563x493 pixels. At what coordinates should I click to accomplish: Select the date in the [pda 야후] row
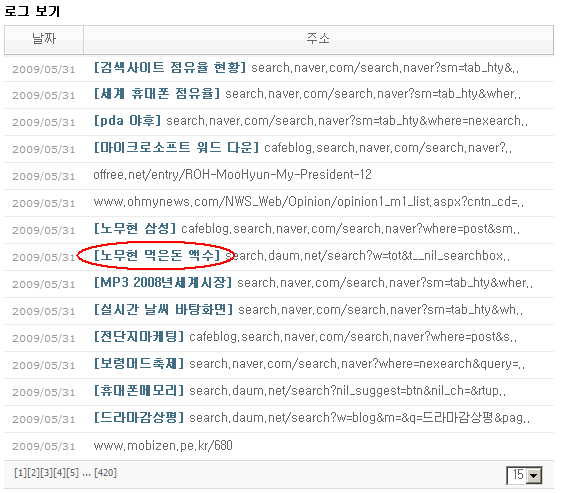(x=44, y=122)
